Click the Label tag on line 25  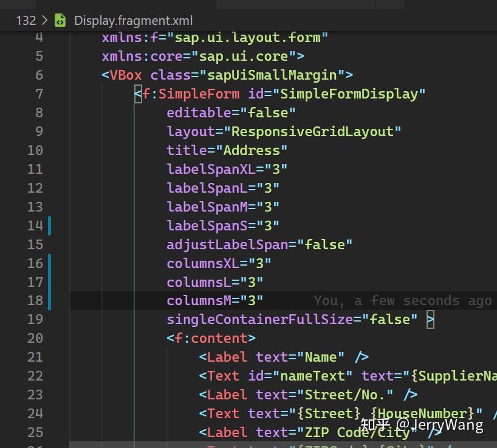coord(227,432)
